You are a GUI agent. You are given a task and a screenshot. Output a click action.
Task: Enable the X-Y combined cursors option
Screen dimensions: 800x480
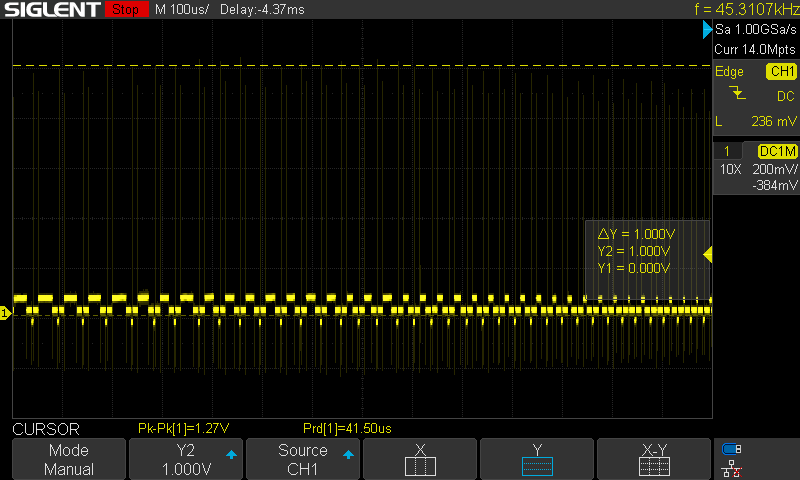click(655, 459)
